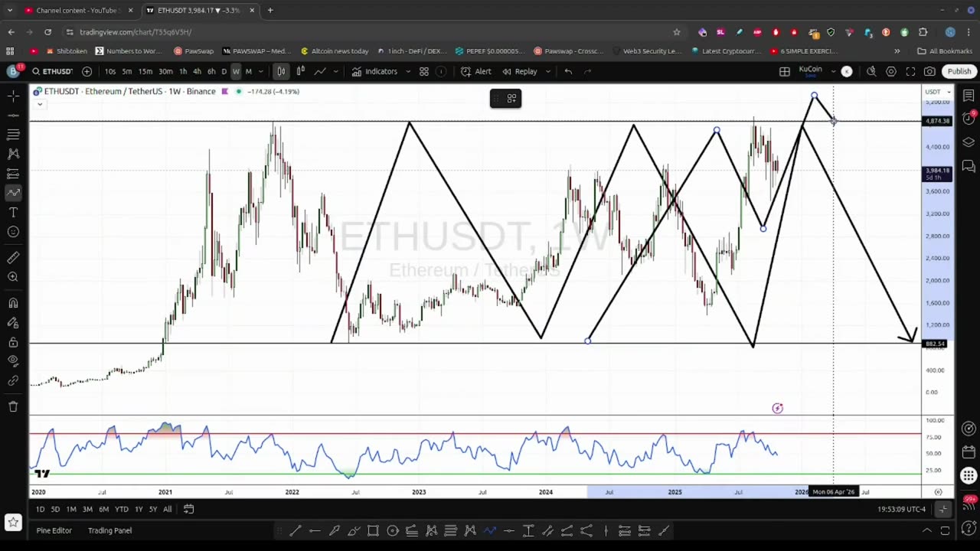Viewport: 980px width, 551px height.
Task: Select the crosshair cursor tool in left sidebar
Action: 13,96
